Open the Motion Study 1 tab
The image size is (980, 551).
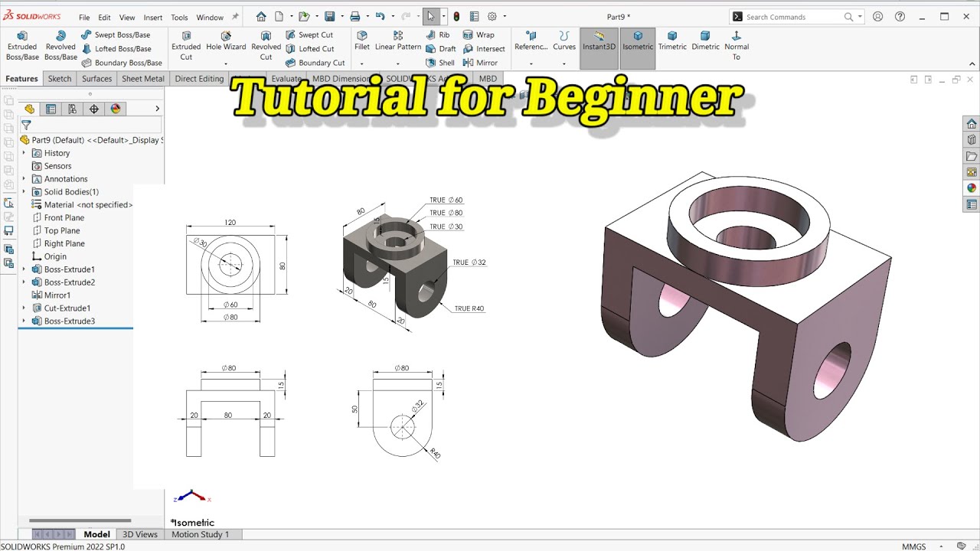point(200,534)
